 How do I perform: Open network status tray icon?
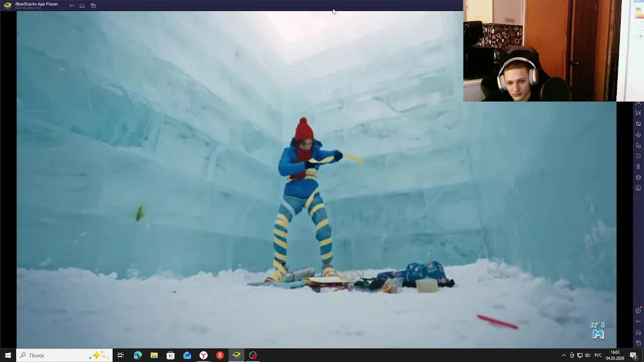point(580,355)
